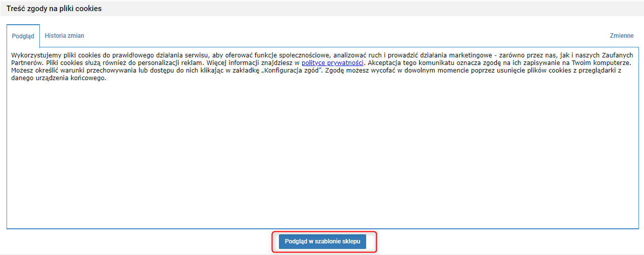Click the quoted phrase Konfiguracja zgód
This screenshot has width=644, height=255.
291,71
